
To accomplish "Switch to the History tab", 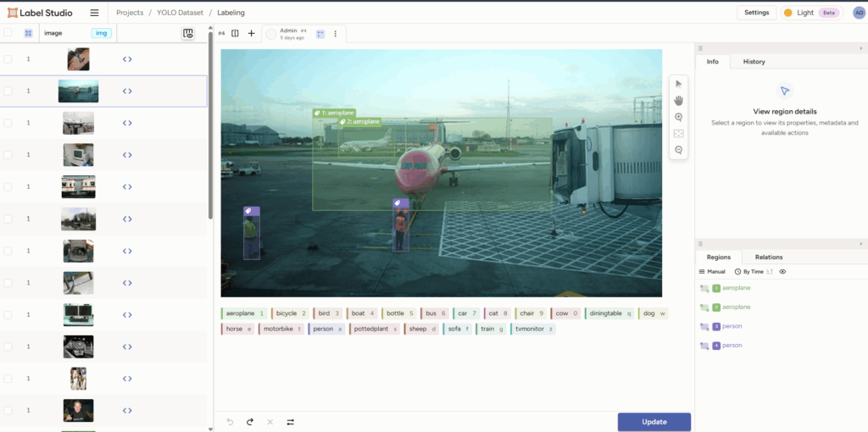I will click(754, 61).
